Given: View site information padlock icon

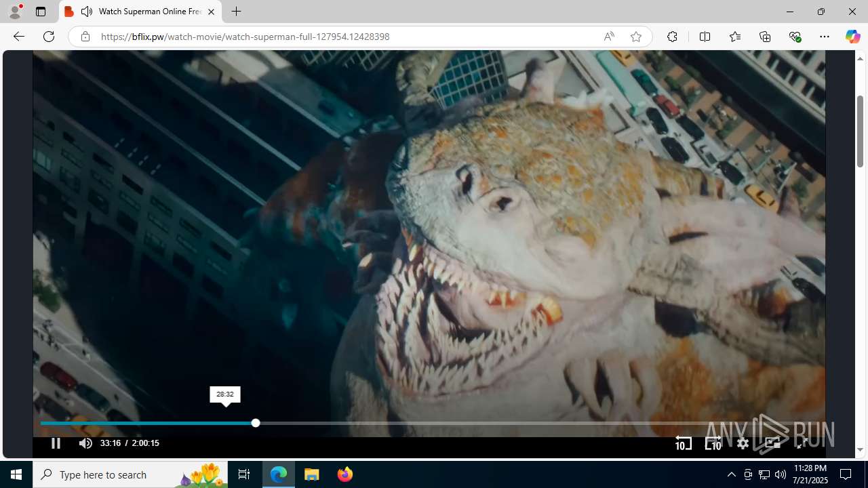Looking at the screenshot, I should click(x=85, y=37).
